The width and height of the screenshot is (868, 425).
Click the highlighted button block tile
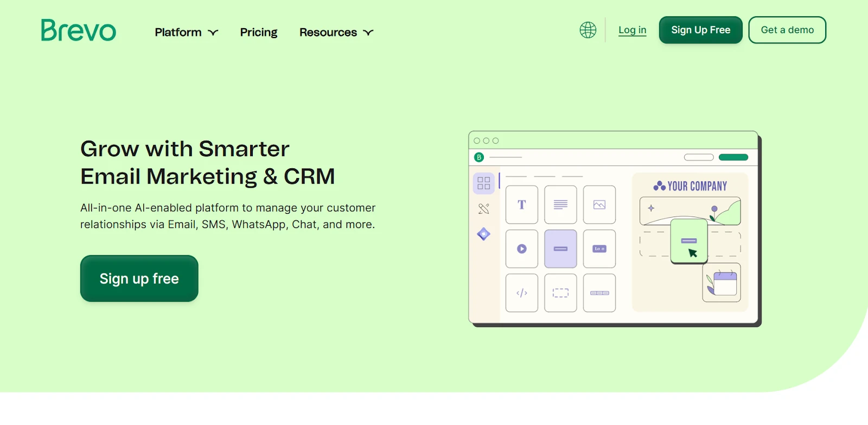pos(560,249)
